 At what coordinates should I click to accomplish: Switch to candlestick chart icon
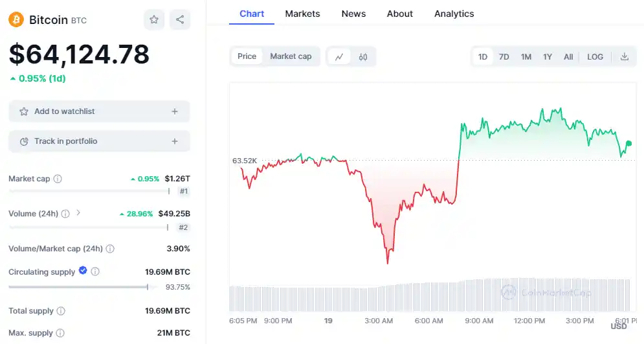tap(363, 57)
